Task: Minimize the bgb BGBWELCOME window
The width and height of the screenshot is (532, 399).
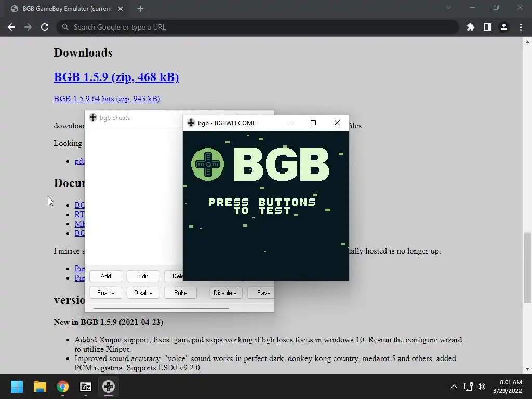Action: coord(290,123)
